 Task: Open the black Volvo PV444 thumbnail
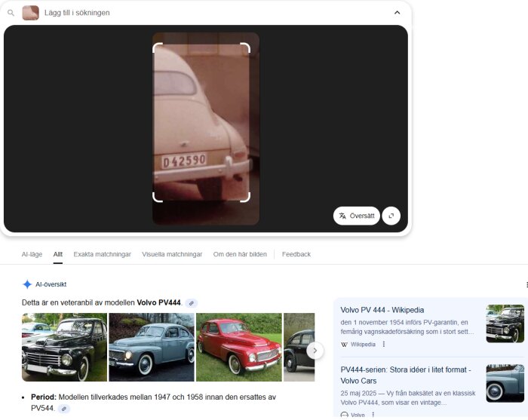[64, 348]
